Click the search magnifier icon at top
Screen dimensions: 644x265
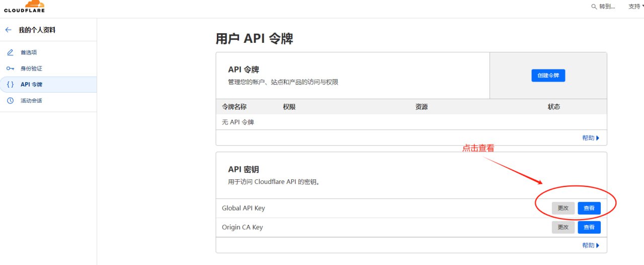click(x=595, y=7)
